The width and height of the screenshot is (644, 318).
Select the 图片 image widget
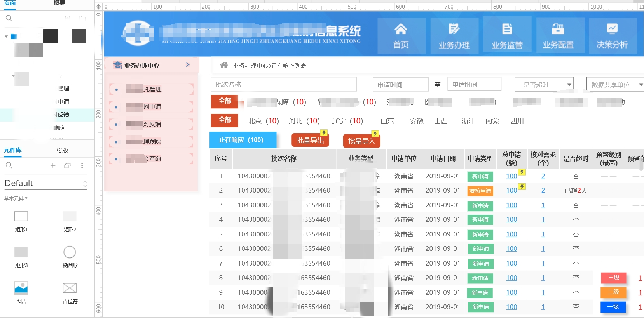21,288
